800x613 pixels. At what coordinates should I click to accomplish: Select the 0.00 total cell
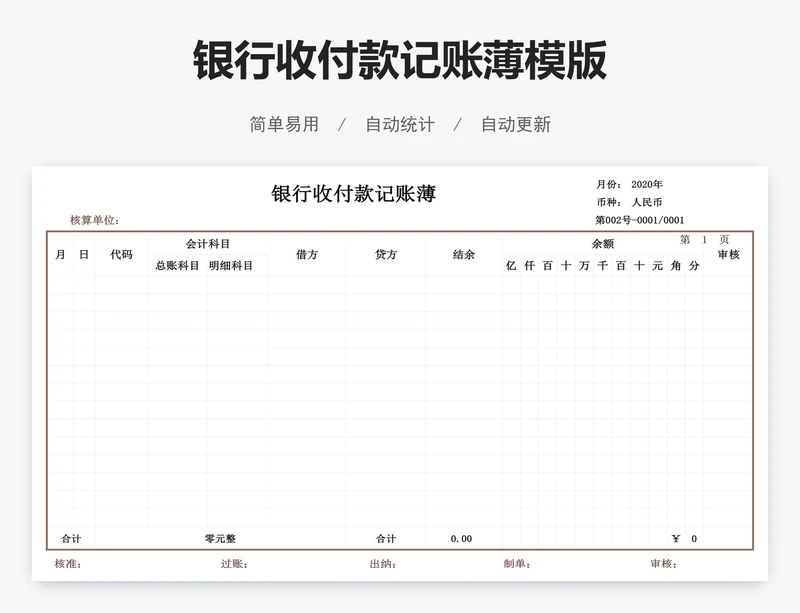click(461, 538)
